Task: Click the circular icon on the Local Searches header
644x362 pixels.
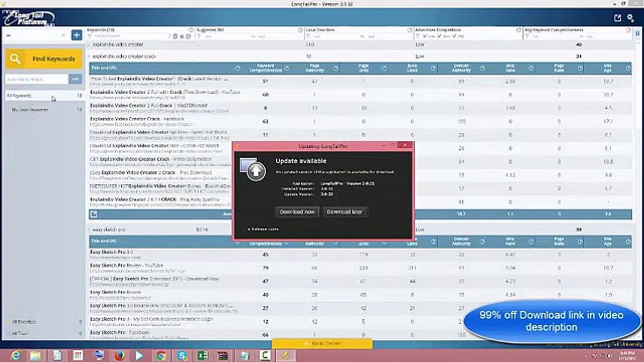Action: 409,30
